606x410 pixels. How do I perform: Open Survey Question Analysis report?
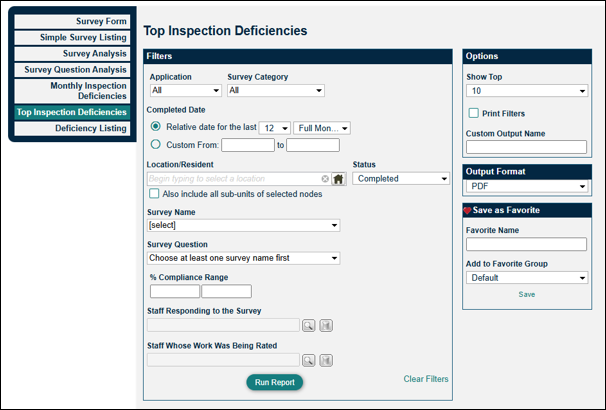pyautogui.click(x=72, y=70)
